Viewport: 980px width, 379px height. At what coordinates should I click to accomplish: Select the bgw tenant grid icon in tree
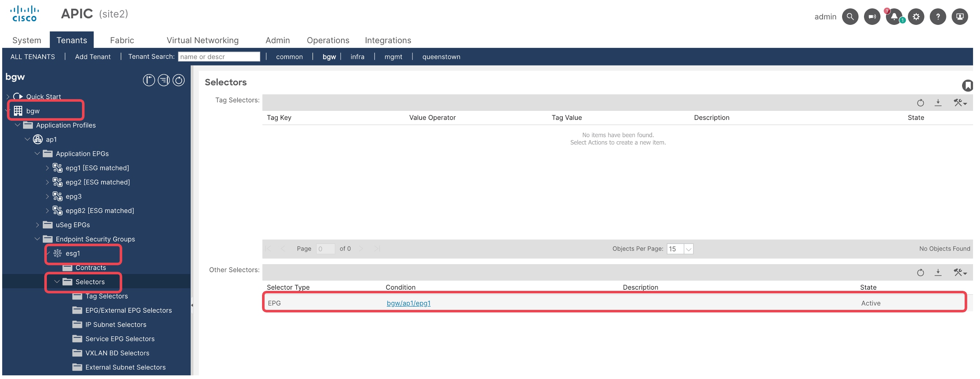18,110
